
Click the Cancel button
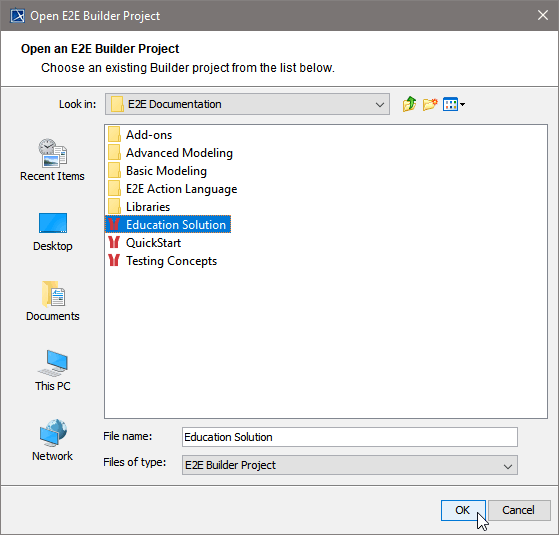tap(518, 510)
